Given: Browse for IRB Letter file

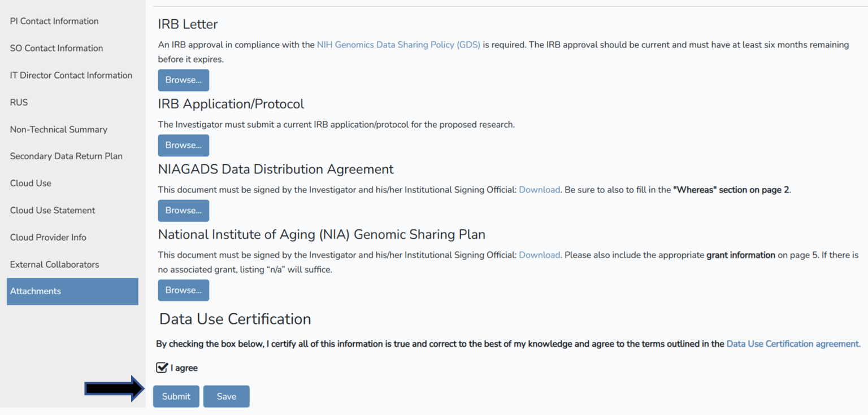Looking at the screenshot, I should 183,80.
